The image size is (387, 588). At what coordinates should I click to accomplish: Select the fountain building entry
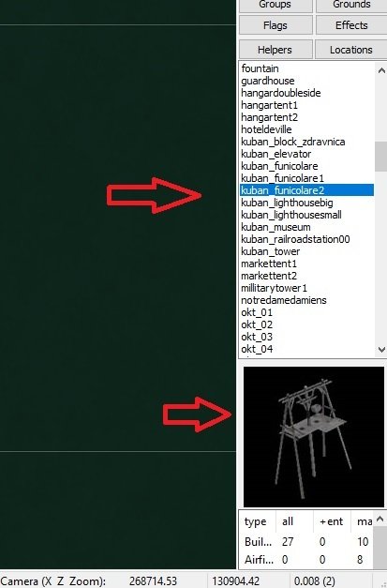coord(260,68)
